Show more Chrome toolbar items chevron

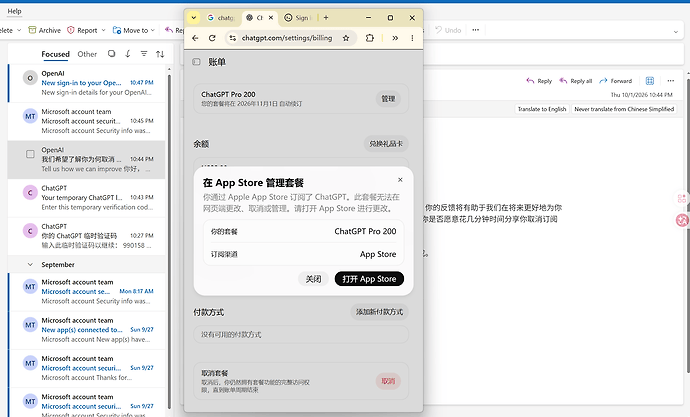pos(395,38)
